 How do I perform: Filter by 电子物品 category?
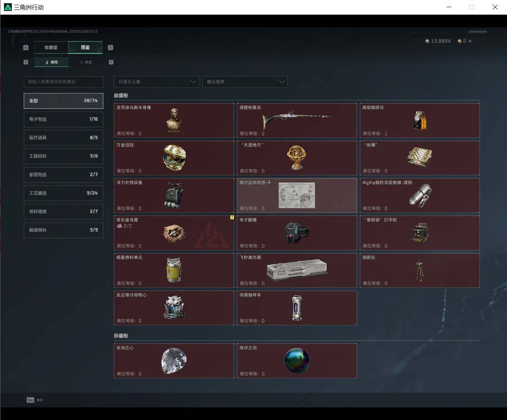pos(63,119)
